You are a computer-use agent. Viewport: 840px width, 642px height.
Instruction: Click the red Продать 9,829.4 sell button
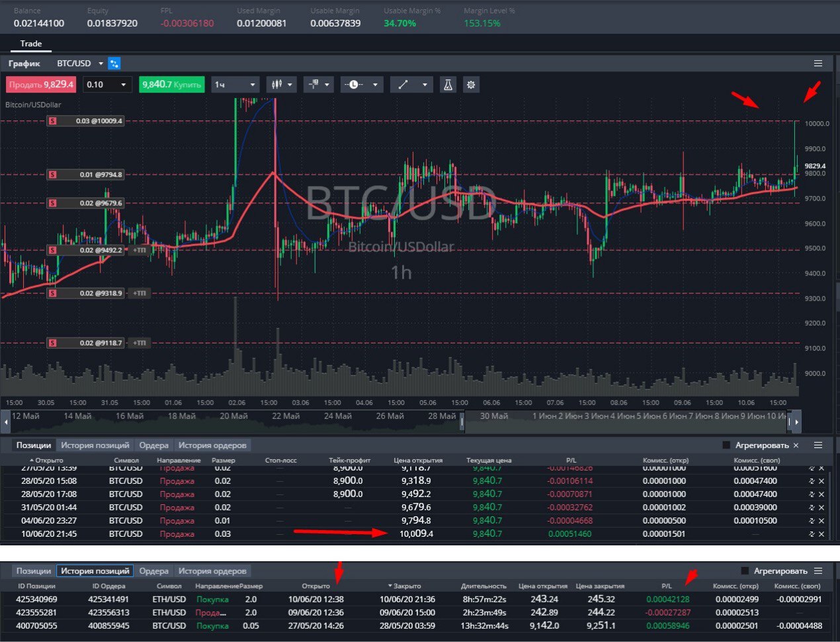(41, 85)
